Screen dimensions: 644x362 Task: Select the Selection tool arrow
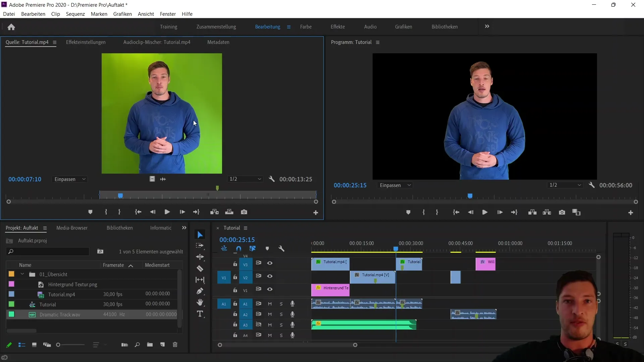(x=200, y=235)
